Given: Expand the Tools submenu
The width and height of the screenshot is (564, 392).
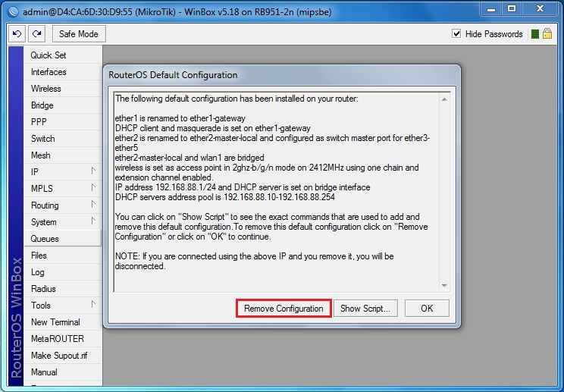Looking at the screenshot, I should [93, 306].
